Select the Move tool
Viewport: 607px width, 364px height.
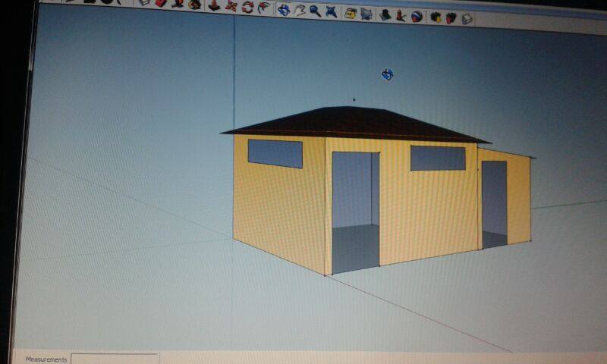coord(231,6)
